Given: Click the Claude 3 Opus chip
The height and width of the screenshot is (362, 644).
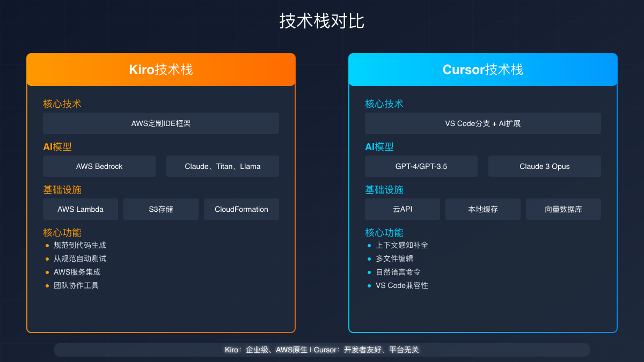Looking at the screenshot, I should [x=545, y=166].
